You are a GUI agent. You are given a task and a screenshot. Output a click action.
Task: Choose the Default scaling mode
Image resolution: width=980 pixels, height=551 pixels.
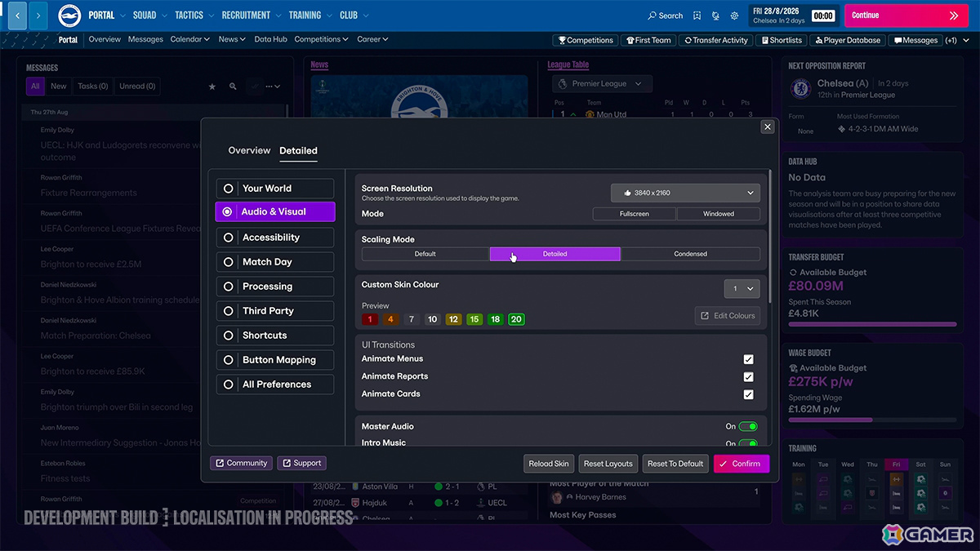425,254
